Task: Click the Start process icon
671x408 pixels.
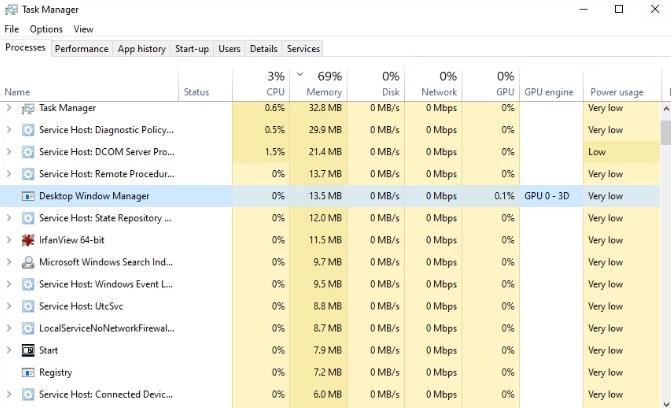Action: pos(28,350)
